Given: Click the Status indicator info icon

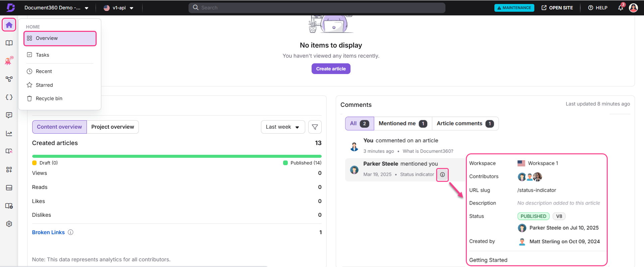Looking at the screenshot, I should pyautogui.click(x=442, y=175).
